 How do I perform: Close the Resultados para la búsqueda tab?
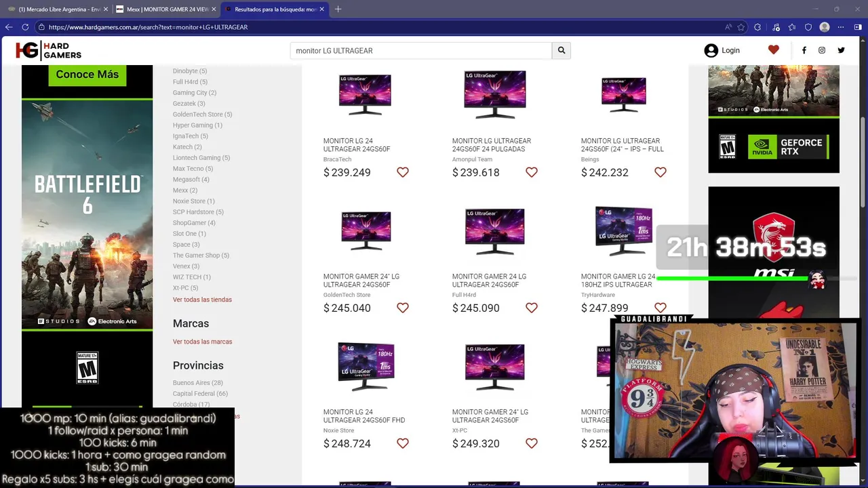tap(322, 9)
